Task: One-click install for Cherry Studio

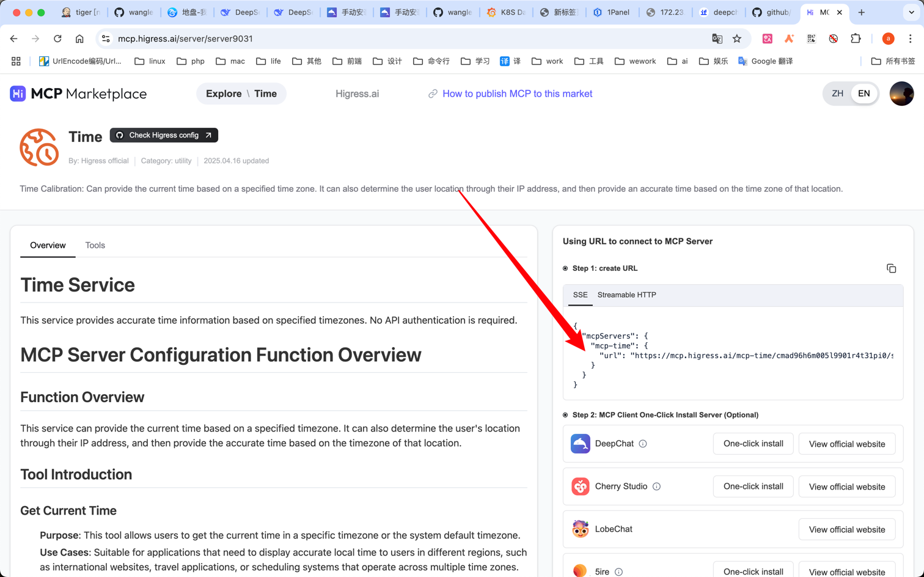Action: click(753, 487)
